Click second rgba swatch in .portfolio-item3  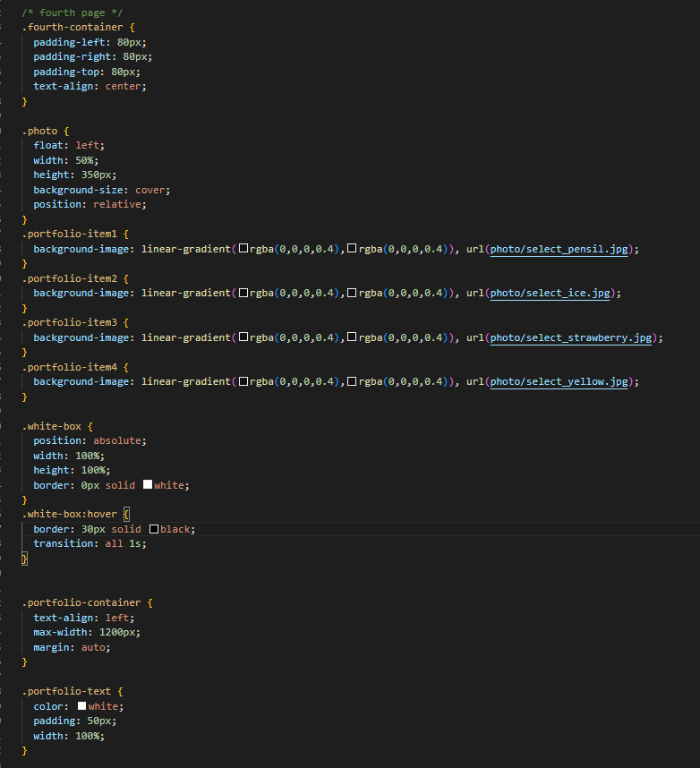[x=352, y=337]
